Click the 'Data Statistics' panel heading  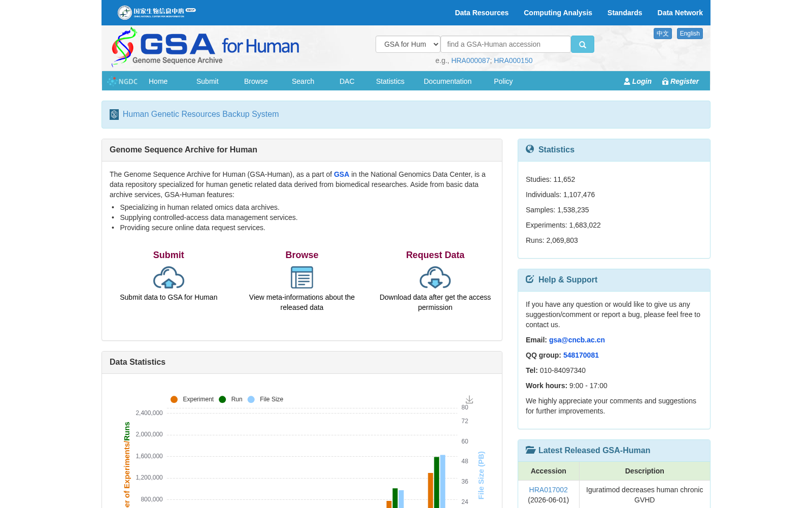click(138, 362)
